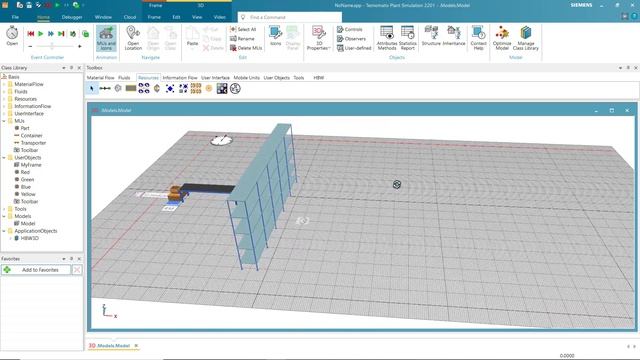This screenshot has width=640, height=360.
Task: Click the Find a Command search field
Action: [290, 17]
